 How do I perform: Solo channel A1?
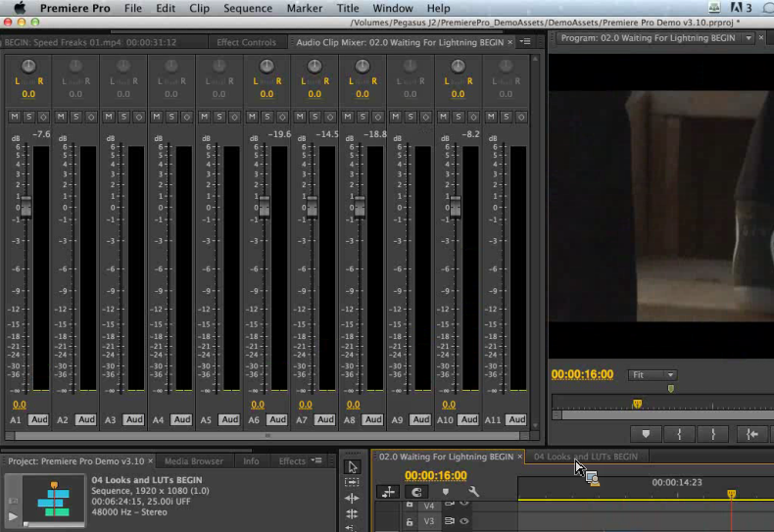28,117
